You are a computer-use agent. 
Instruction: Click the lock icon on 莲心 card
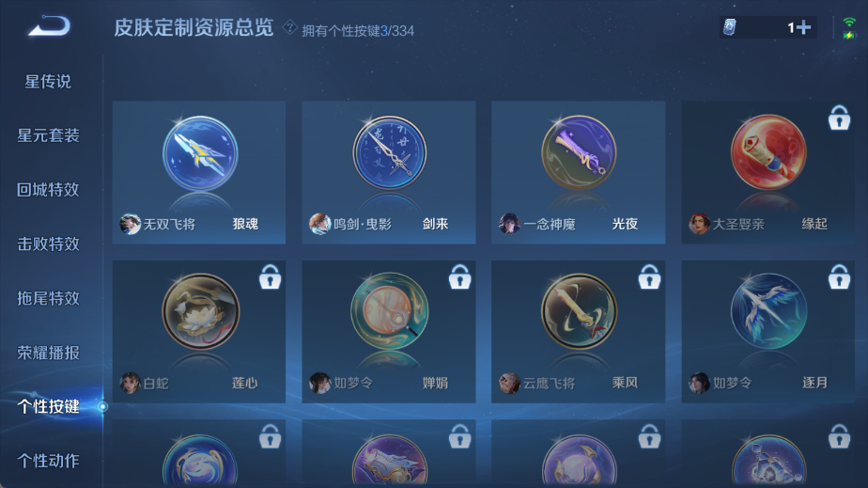(x=271, y=277)
